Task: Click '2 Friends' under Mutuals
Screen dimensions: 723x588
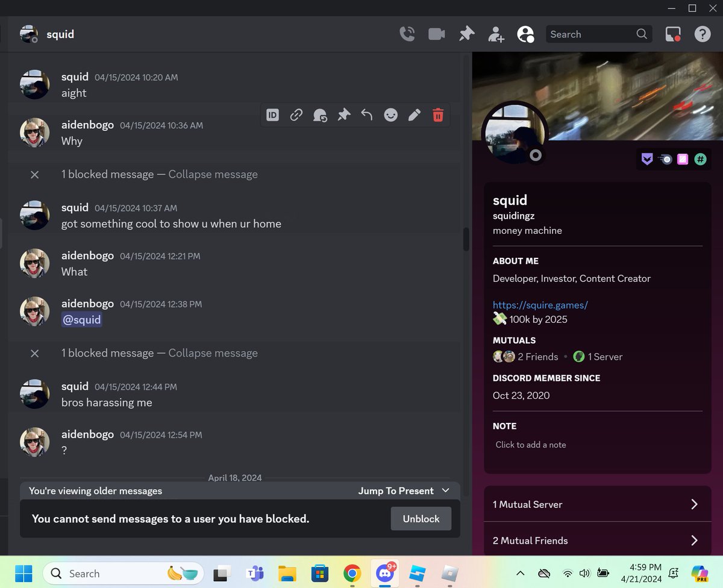Action: (x=538, y=357)
